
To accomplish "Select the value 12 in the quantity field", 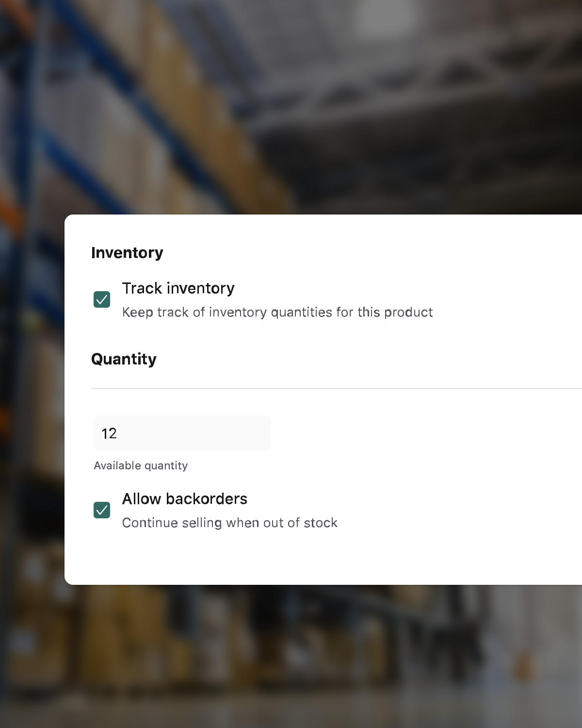I will click(x=110, y=433).
